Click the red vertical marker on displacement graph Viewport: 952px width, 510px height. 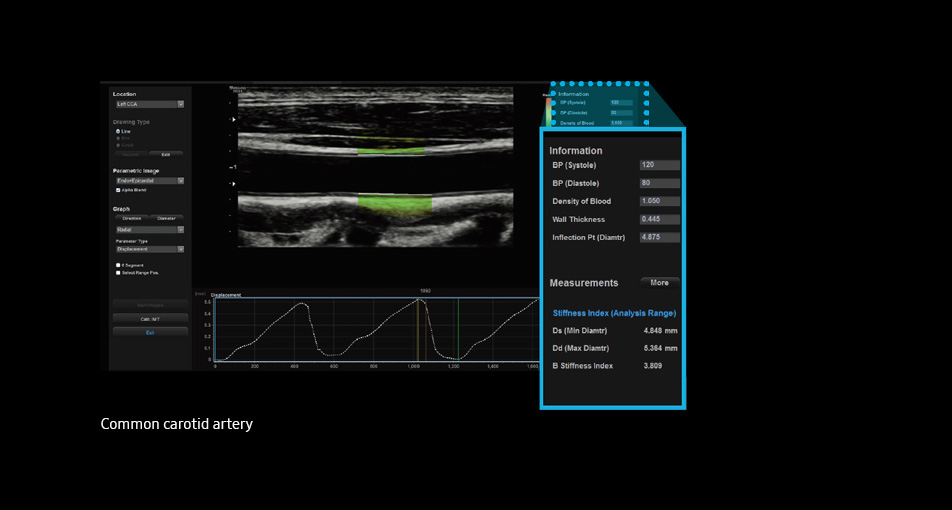point(426,329)
